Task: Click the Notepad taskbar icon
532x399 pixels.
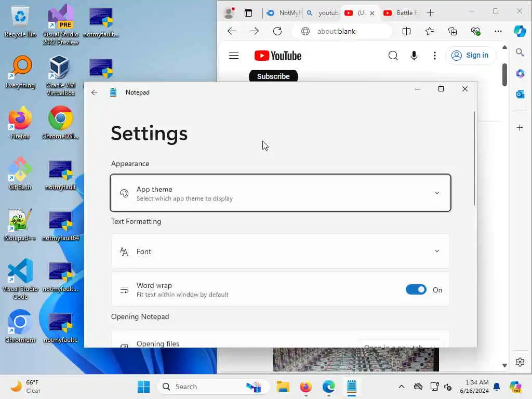Action: click(x=352, y=387)
